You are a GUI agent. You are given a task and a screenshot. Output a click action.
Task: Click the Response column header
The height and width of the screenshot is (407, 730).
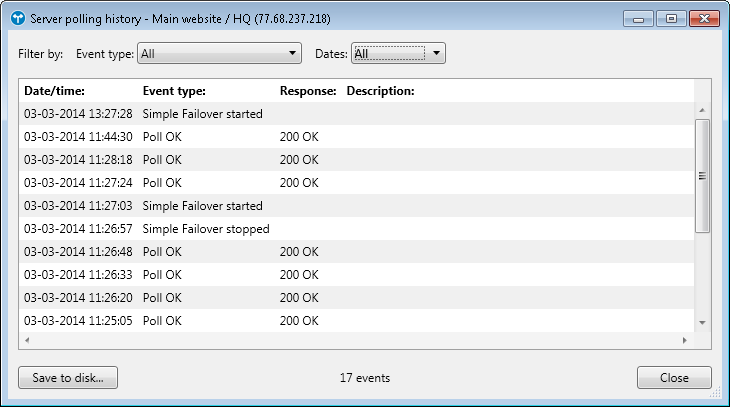(x=307, y=91)
